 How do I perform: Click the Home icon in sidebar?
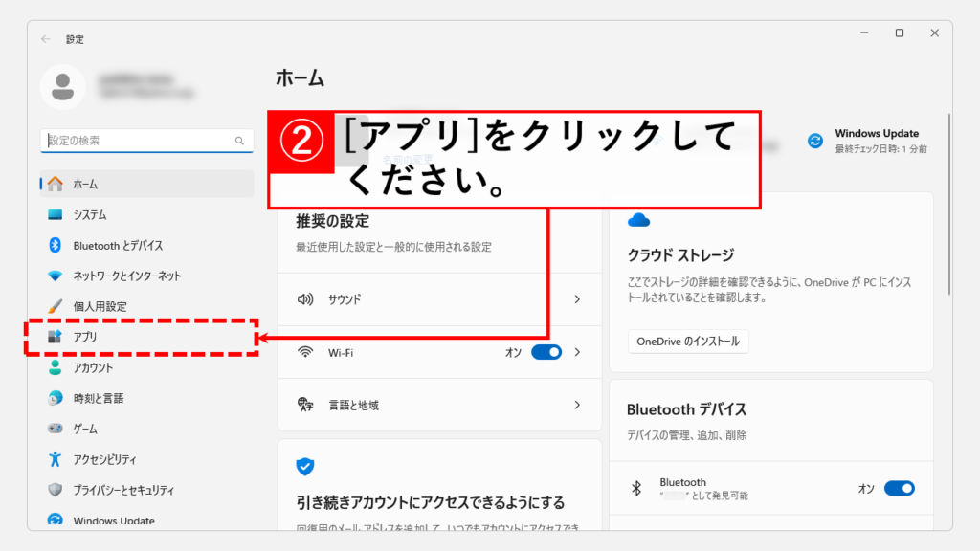click(x=56, y=184)
